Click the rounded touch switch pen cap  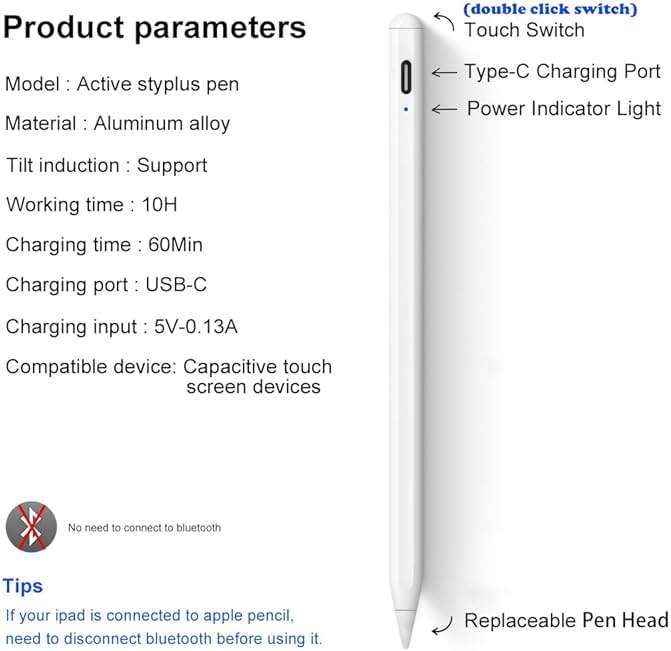(406, 21)
